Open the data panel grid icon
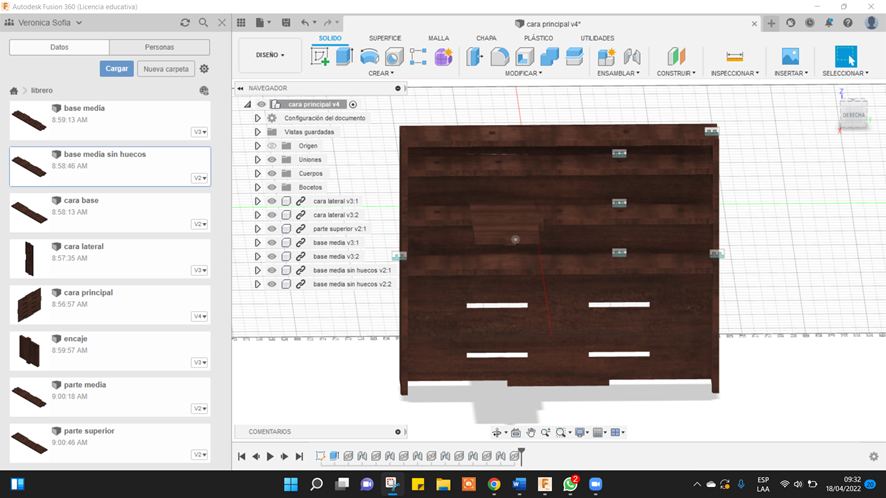Screen dimensions: 886x498 point(241,23)
